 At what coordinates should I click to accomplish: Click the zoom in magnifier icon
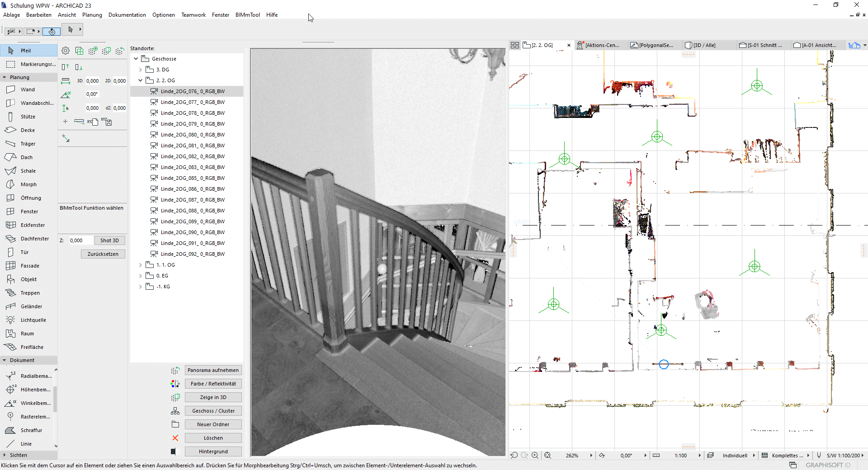[535, 456]
